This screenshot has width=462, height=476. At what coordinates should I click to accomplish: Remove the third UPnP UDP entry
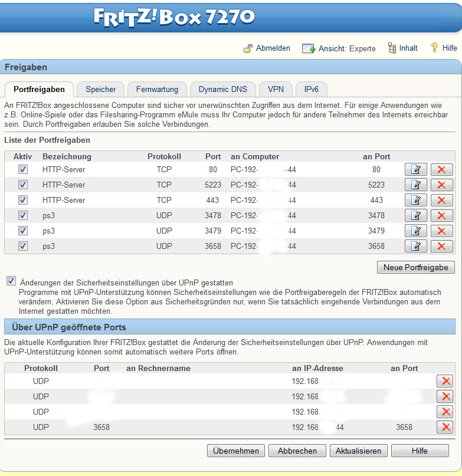(x=445, y=412)
